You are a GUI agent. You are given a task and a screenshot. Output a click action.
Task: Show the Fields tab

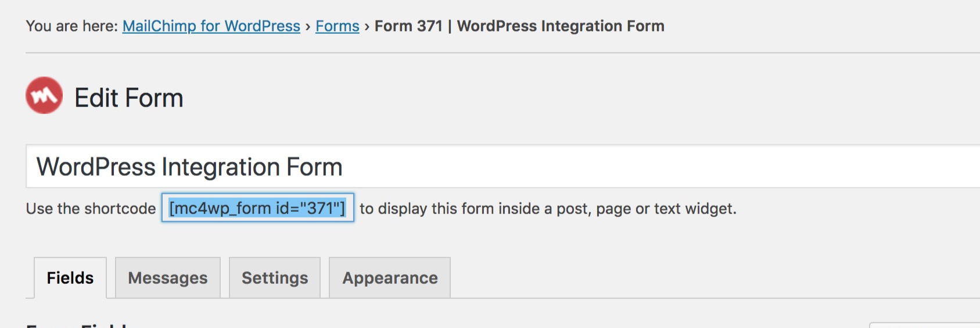(70, 278)
